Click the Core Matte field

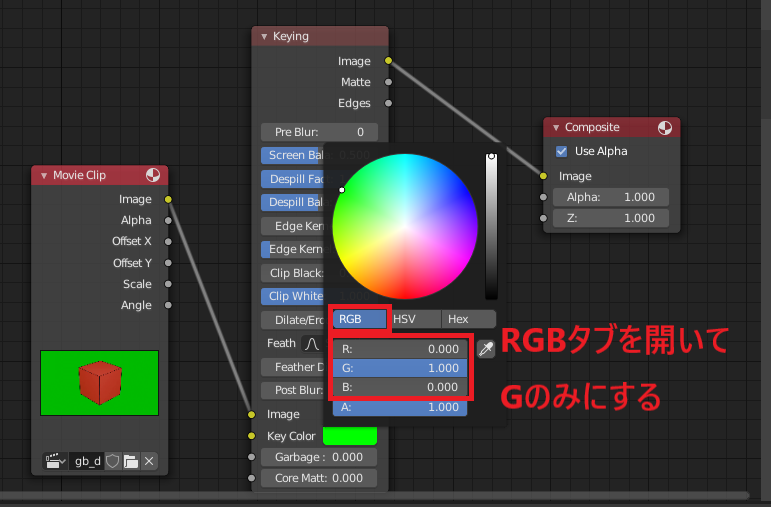[319, 478]
